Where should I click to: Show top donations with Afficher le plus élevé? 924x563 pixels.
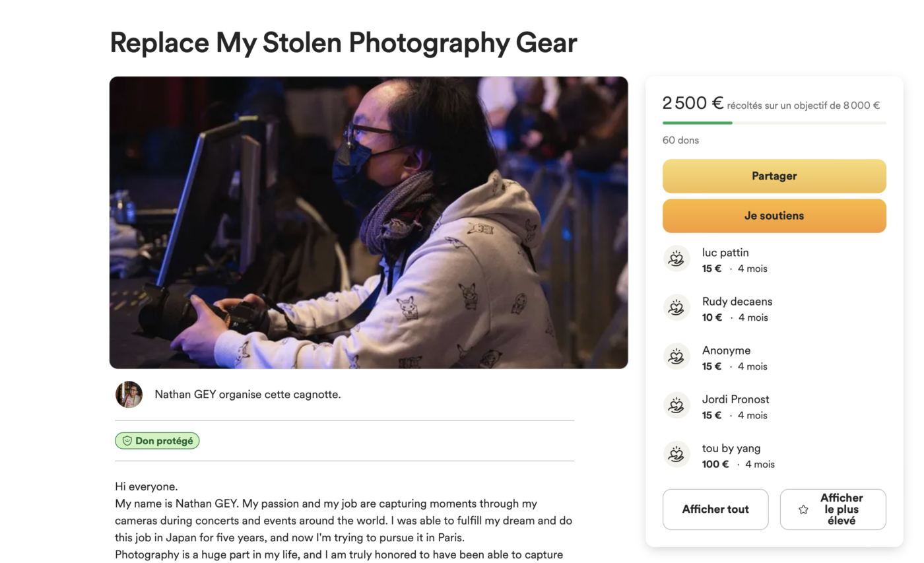pos(833,510)
